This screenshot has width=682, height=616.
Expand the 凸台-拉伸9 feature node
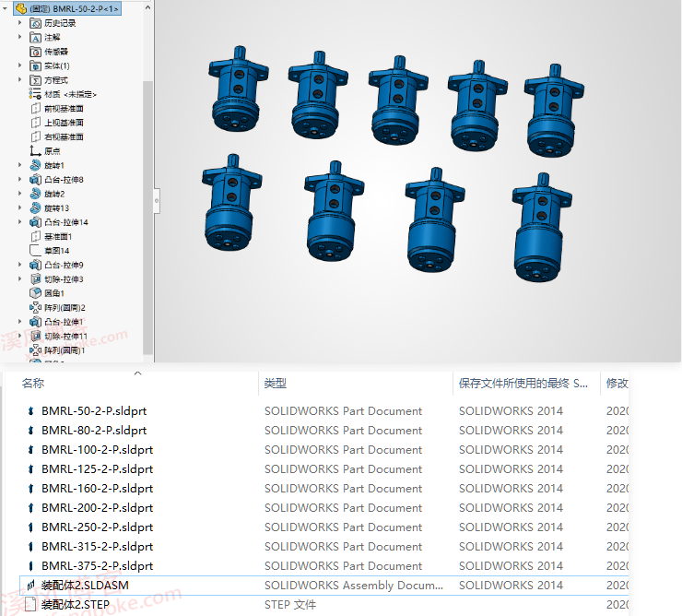[19, 265]
